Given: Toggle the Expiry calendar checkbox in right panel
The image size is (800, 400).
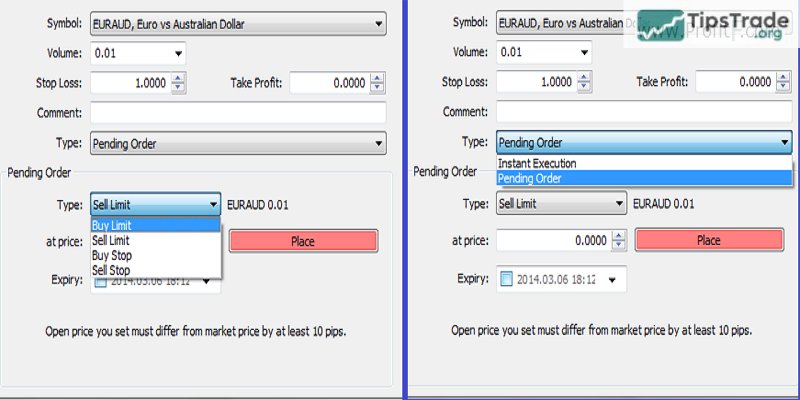Looking at the screenshot, I should (x=507, y=279).
